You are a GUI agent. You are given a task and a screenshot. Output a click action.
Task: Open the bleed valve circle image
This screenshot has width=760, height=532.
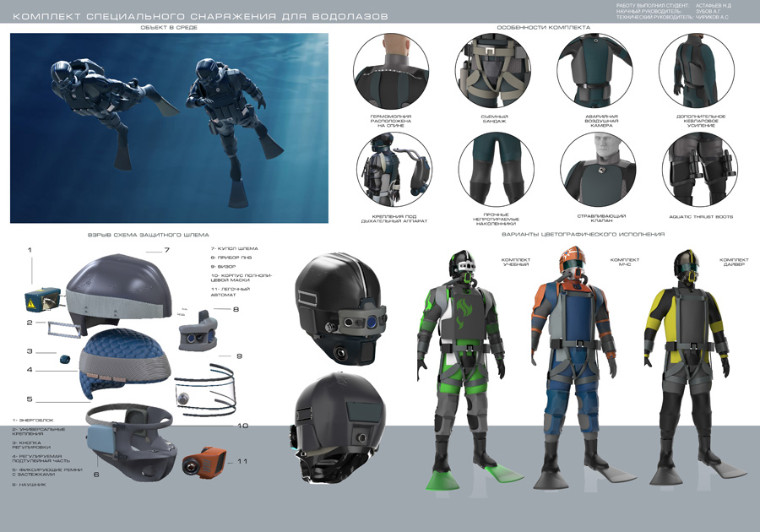coord(598,170)
